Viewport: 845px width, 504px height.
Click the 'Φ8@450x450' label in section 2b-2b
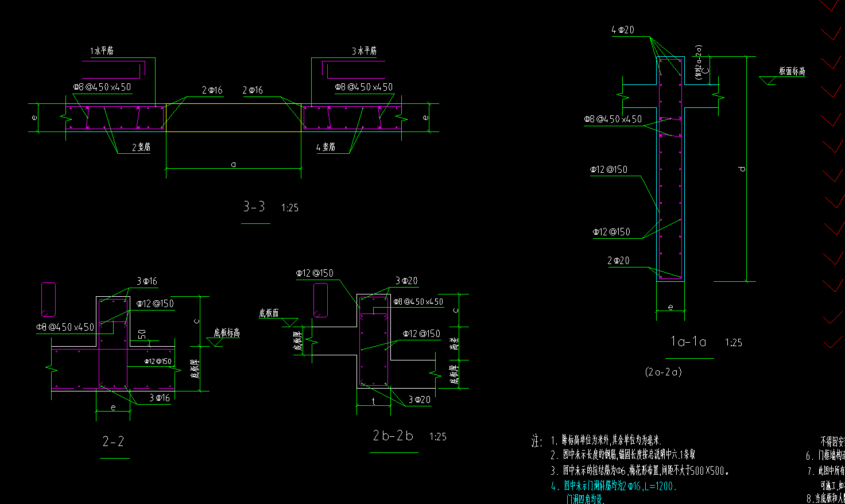[418, 301]
